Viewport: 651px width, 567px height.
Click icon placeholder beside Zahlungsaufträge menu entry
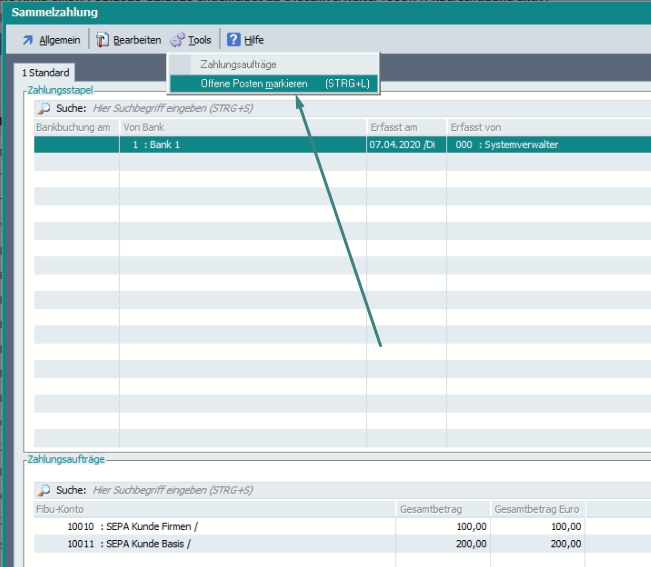(180, 64)
